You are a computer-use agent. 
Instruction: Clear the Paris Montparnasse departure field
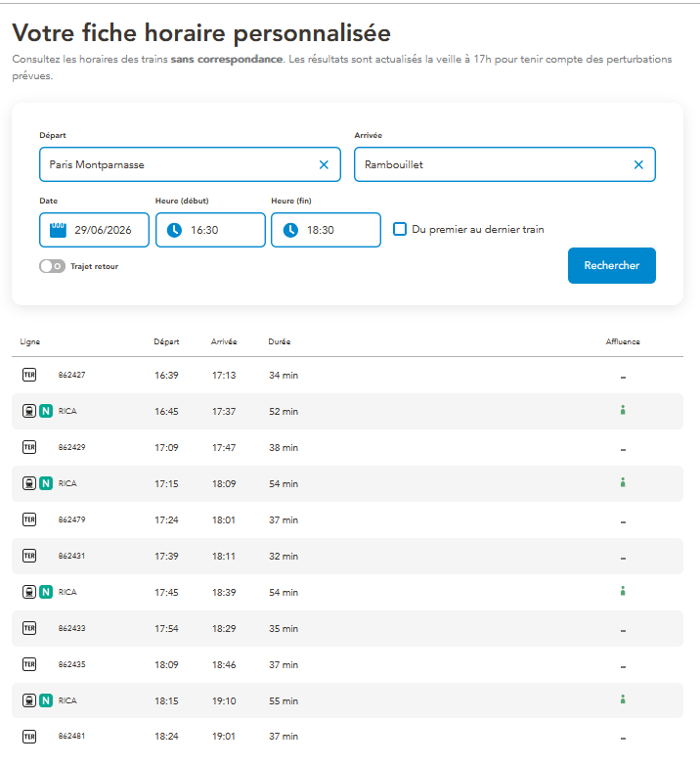tap(324, 164)
